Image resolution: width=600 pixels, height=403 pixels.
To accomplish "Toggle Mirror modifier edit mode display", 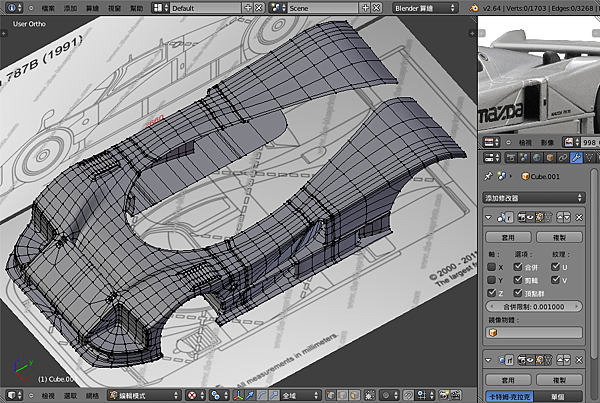I will [540, 217].
